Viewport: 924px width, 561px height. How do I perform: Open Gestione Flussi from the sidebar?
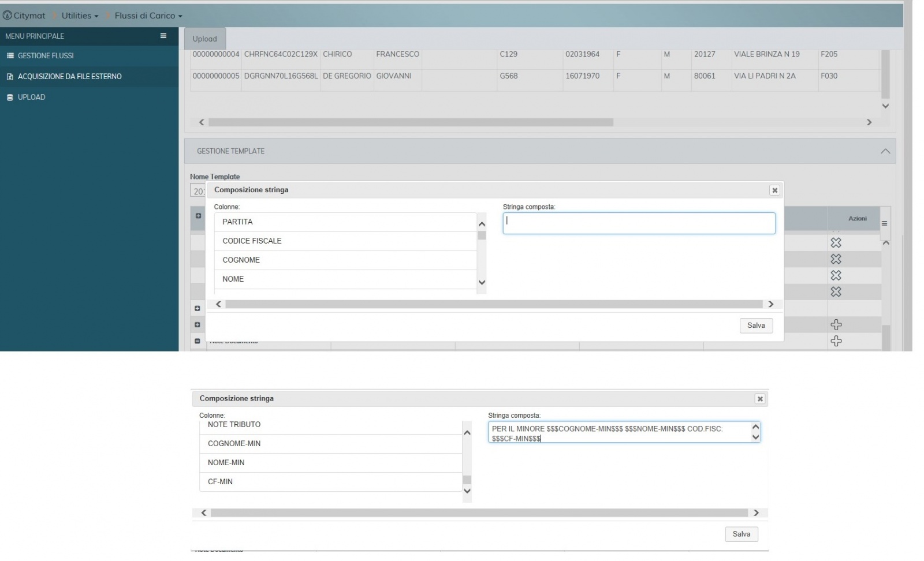(x=46, y=56)
